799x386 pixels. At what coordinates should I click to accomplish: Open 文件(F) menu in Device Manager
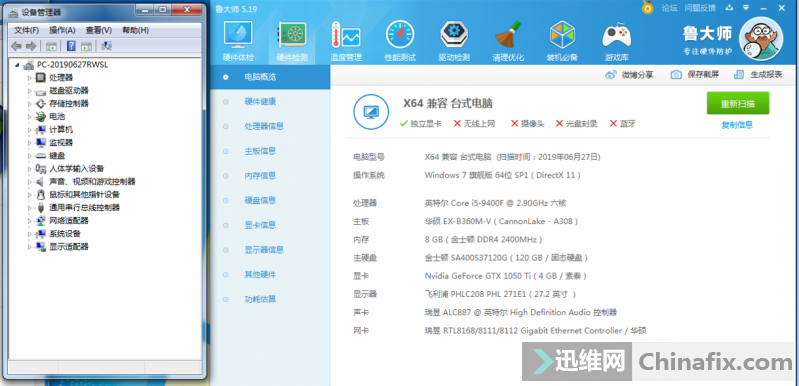26,30
